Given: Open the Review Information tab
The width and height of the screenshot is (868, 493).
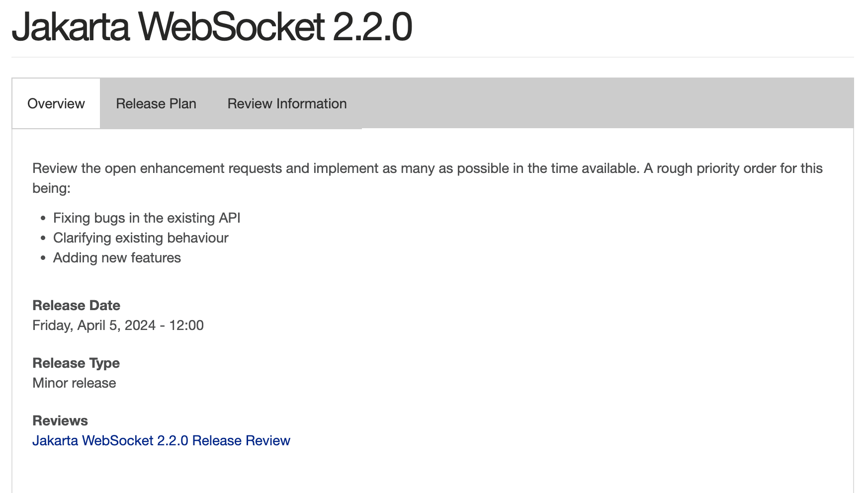Looking at the screenshot, I should [x=286, y=103].
